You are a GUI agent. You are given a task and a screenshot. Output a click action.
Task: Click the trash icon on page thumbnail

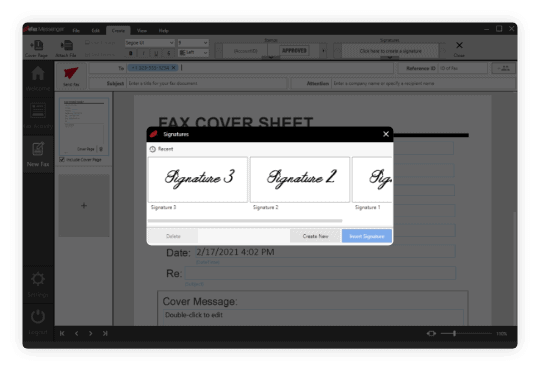[x=101, y=149]
